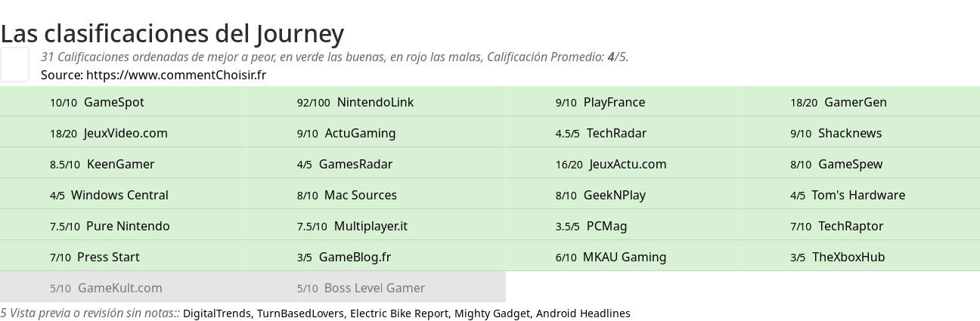980x321 pixels.
Task: Open the TechRadar 4.5/5 review
Action: pyautogui.click(x=601, y=133)
